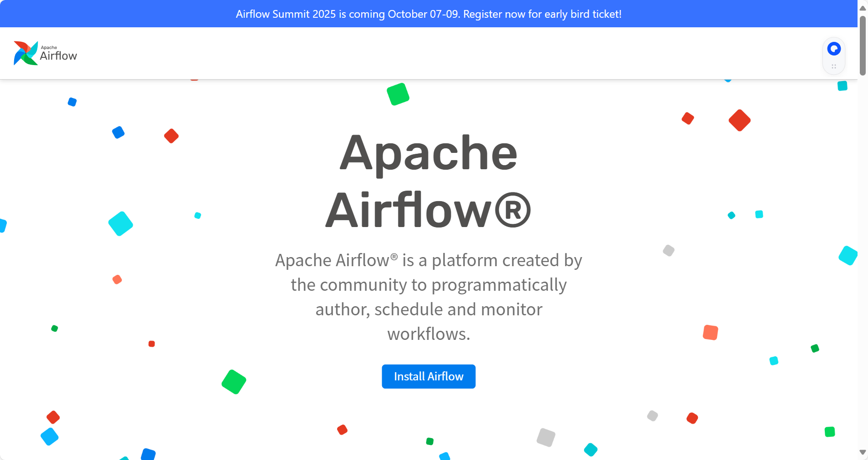Click the green square left of Install Airflow
Viewport: 868px width, 460px height.
tap(234, 382)
